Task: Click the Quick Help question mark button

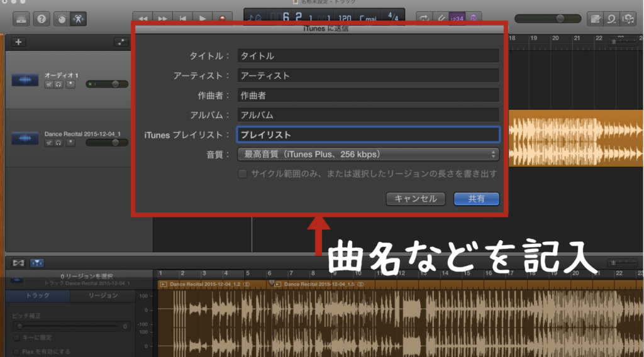Action: coord(42,19)
